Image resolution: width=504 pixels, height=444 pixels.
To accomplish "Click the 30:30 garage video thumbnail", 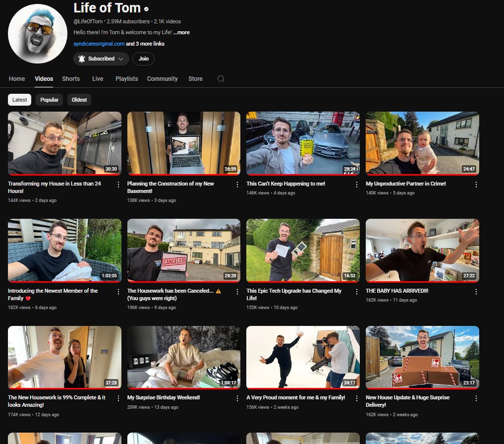I will [64, 143].
